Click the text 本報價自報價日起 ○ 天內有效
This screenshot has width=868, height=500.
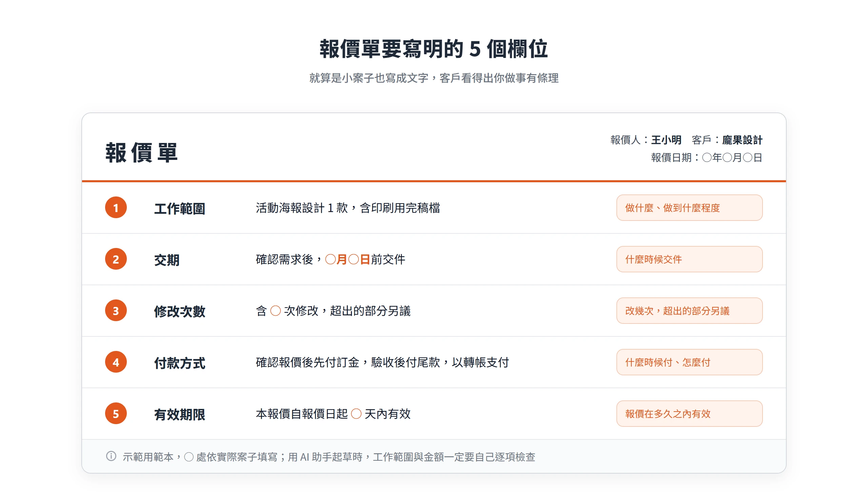(x=333, y=414)
